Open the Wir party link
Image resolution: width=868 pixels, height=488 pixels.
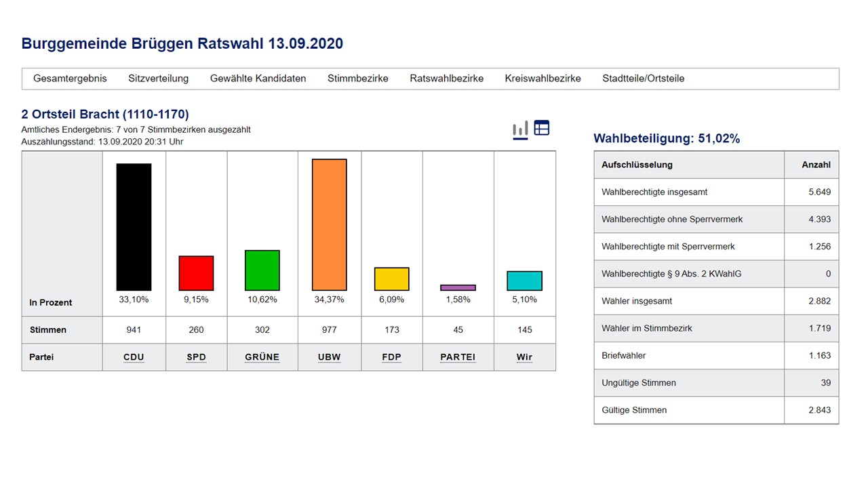[524, 357]
